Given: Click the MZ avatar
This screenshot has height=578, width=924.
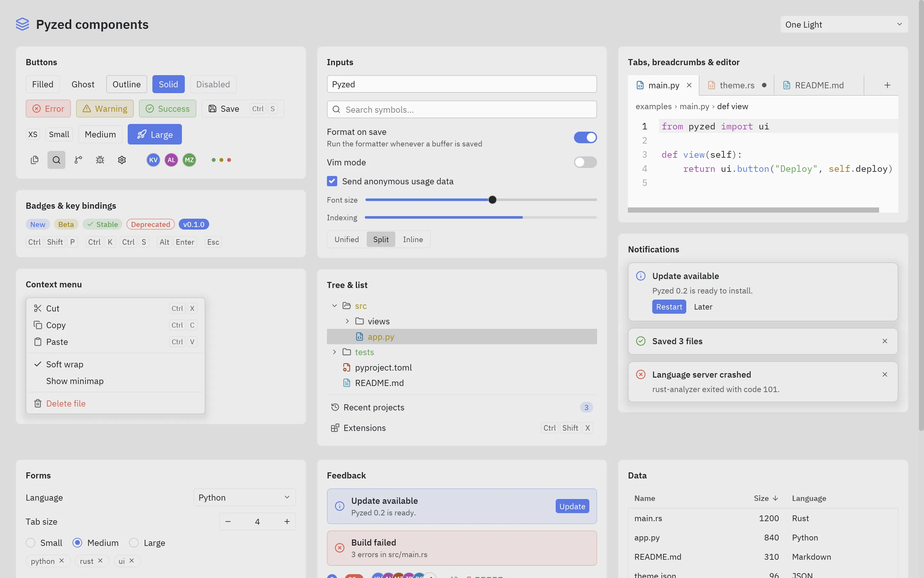Looking at the screenshot, I should [189, 160].
